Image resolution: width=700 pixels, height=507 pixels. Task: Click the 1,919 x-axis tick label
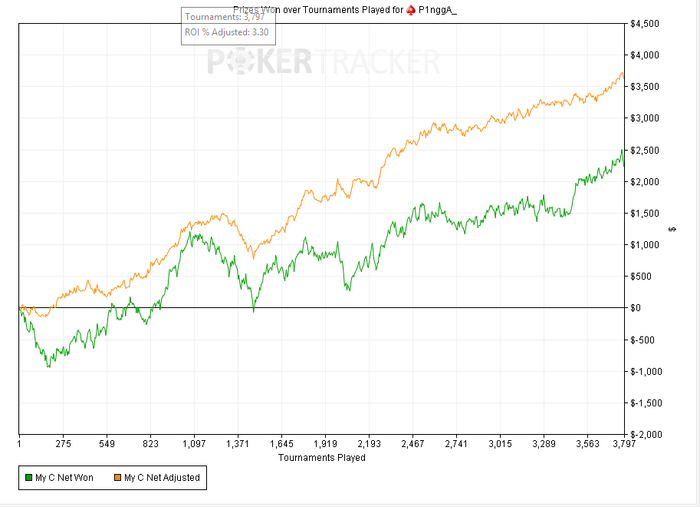tap(325, 444)
